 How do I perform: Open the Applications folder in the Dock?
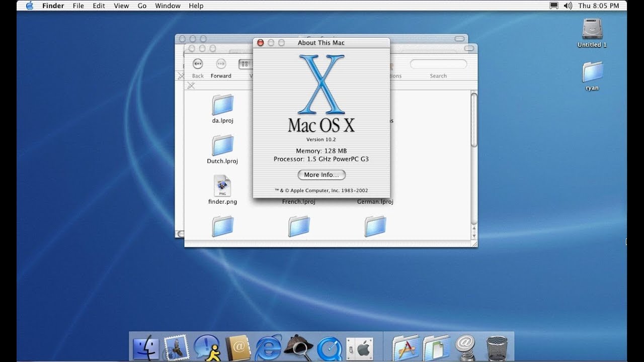(406, 347)
